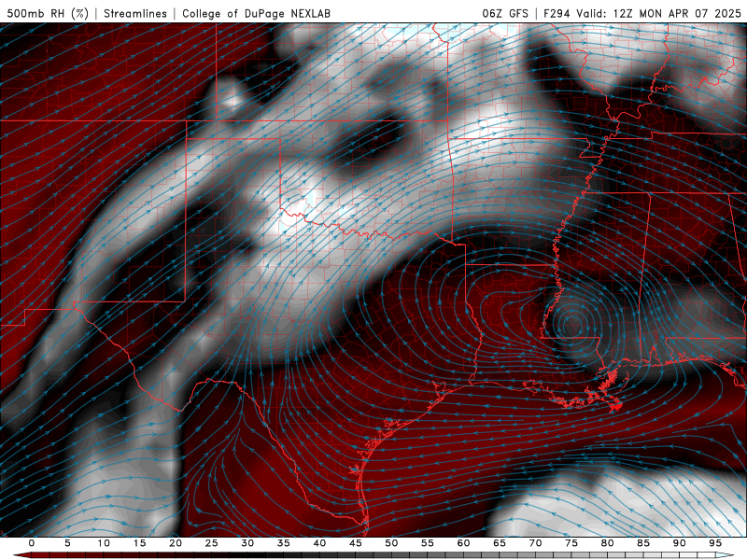Select the "70" value on the color scale
Viewport: 747px width, 560px height.
pos(535,543)
